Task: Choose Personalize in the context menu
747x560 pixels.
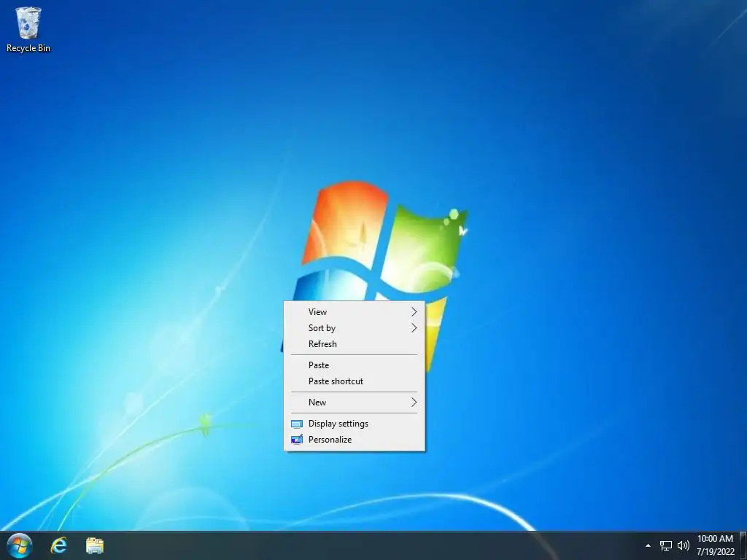Action: point(354,440)
